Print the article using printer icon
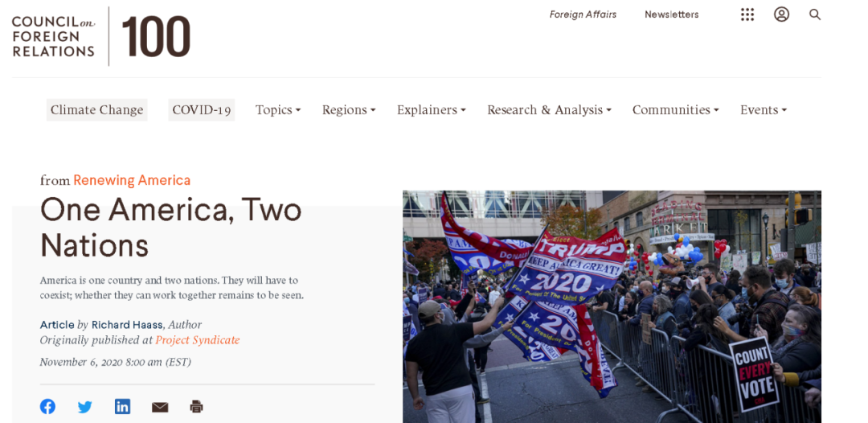Viewport: 868px width, 423px height. [197, 407]
